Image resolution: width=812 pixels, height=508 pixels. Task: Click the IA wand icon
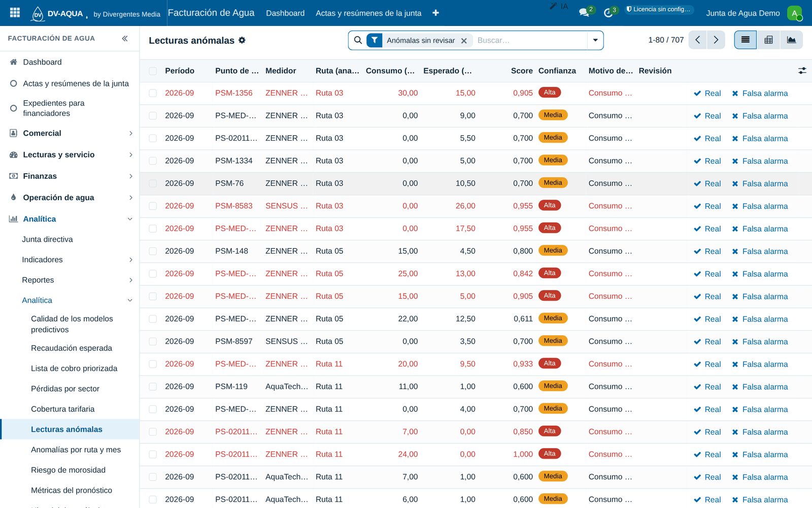[x=559, y=7]
